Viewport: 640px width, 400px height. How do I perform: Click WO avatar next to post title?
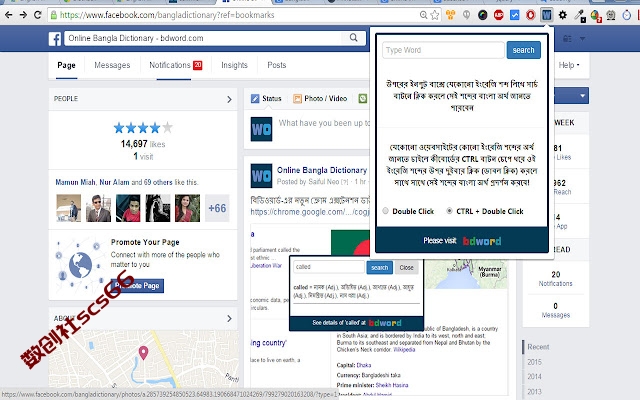click(261, 176)
